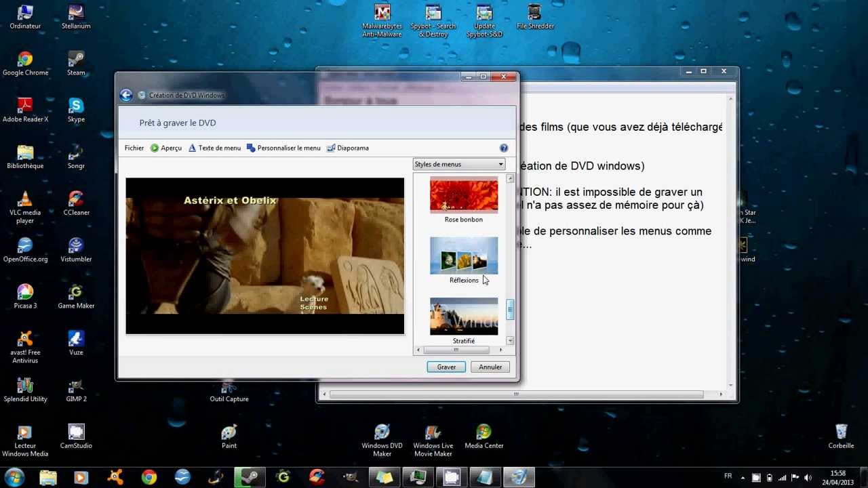Select the Google Chrome desktop icon

(25, 64)
